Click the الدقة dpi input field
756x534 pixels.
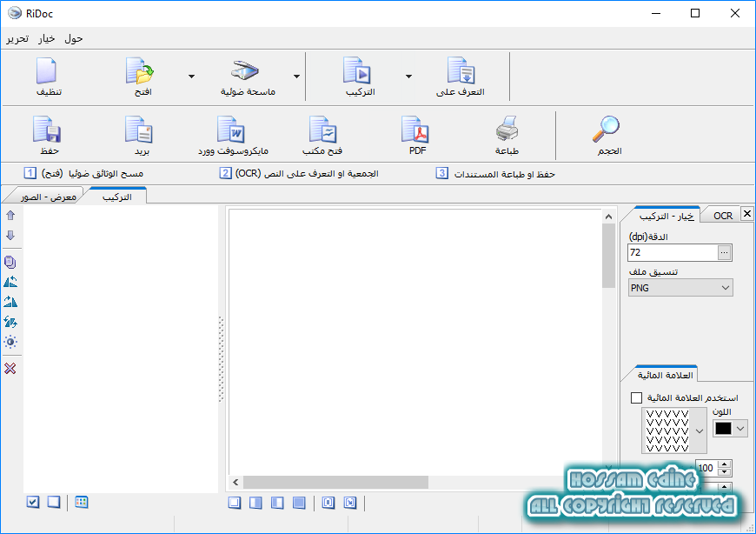coord(673,253)
